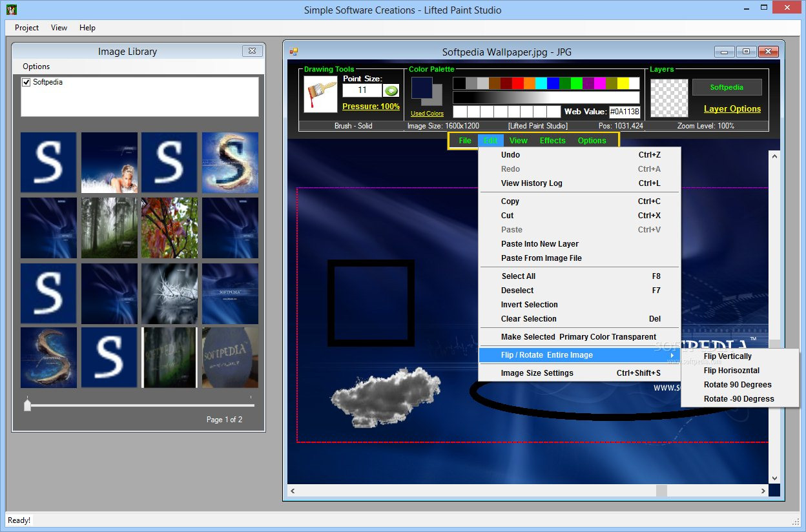Screen dimensions: 806x532
Task: Click the Ready! status bar text
Action: click(x=19, y=520)
